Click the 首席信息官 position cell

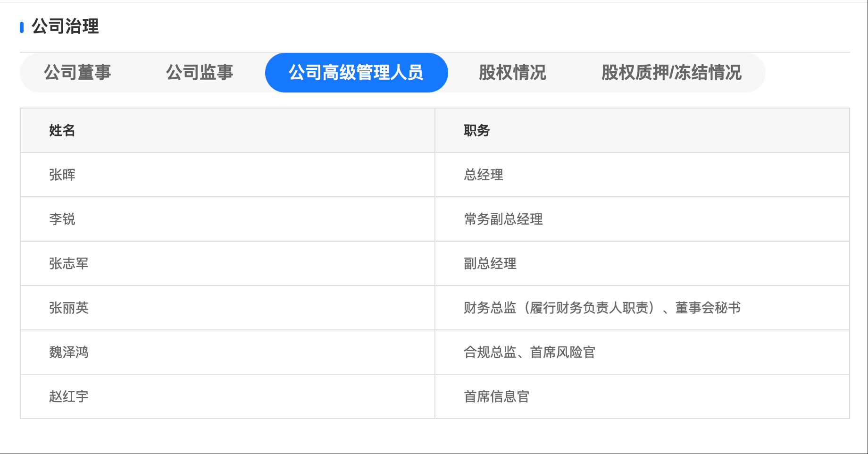(x=497, y=396)
